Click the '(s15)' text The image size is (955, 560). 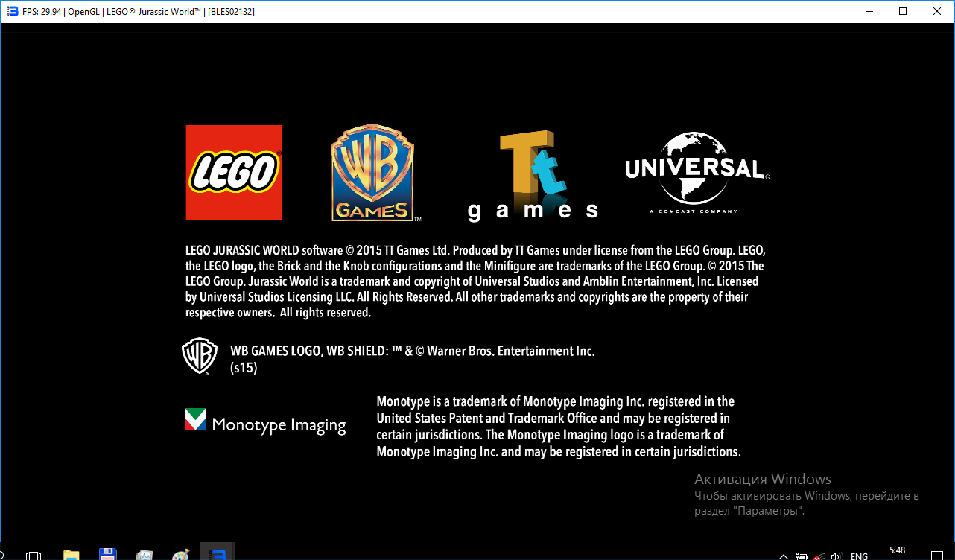pyautogui.click(x=244, y=368)
